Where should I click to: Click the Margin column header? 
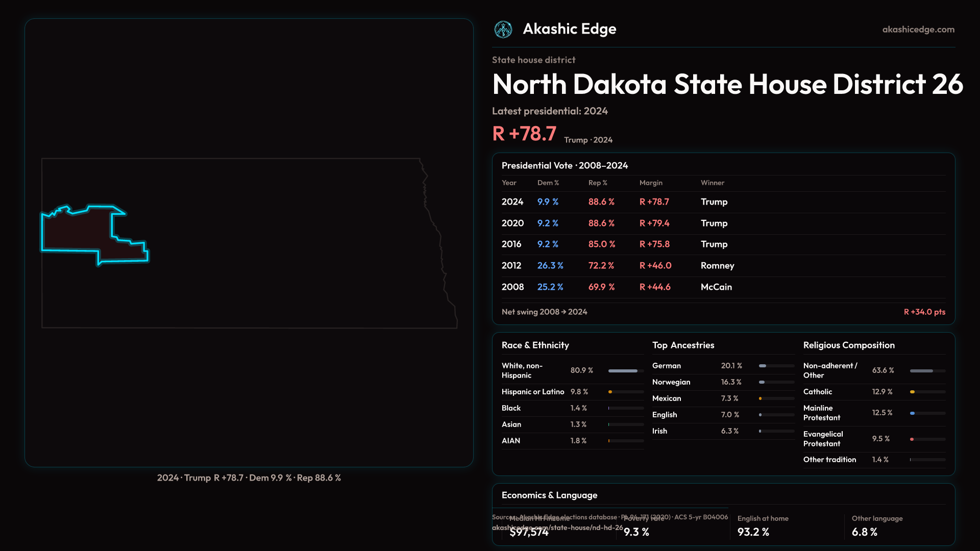(650, 183)
